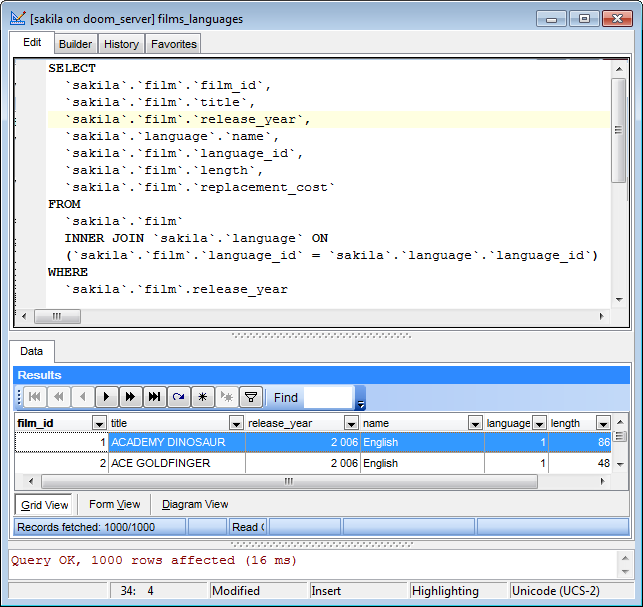Click results grid scroll right arrow
This screenshot has height=607, width=643.
pyautogui.click(x=602, y=481)
